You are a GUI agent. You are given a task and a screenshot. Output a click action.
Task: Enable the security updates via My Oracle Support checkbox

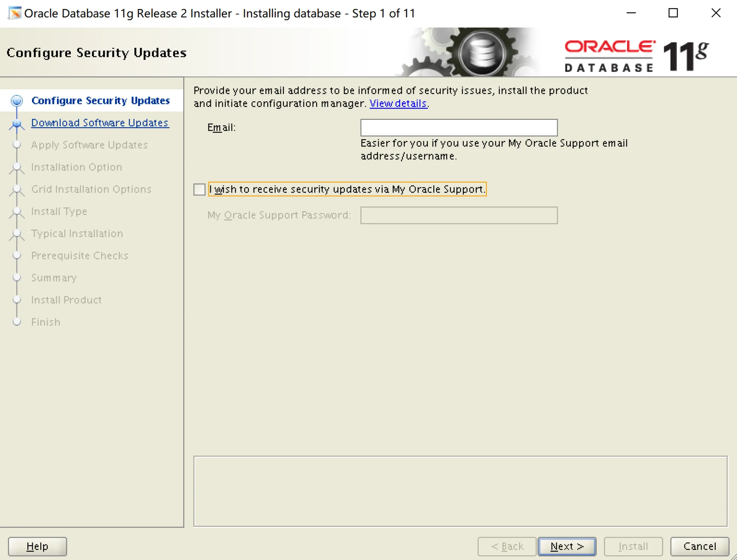[x=200, y=189]
